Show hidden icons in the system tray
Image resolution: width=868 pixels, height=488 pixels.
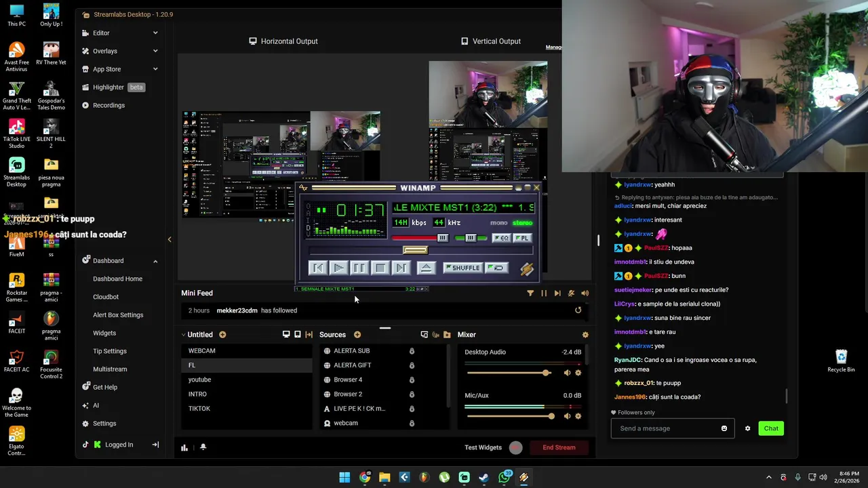pyautogui.click(x=768, y=477)
